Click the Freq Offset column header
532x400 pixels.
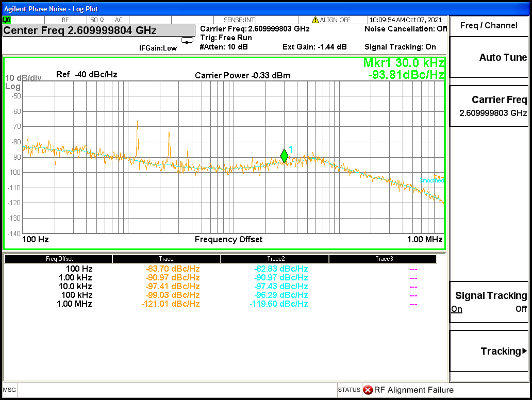[59, 259]
